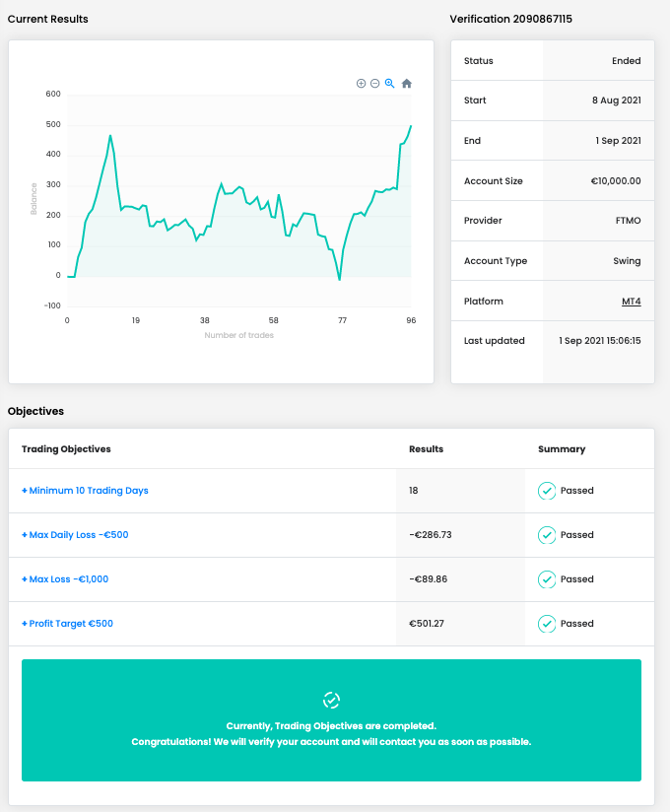
Task: Click the start date 8 Aug 2021
Action: click(x=616, y=101)
